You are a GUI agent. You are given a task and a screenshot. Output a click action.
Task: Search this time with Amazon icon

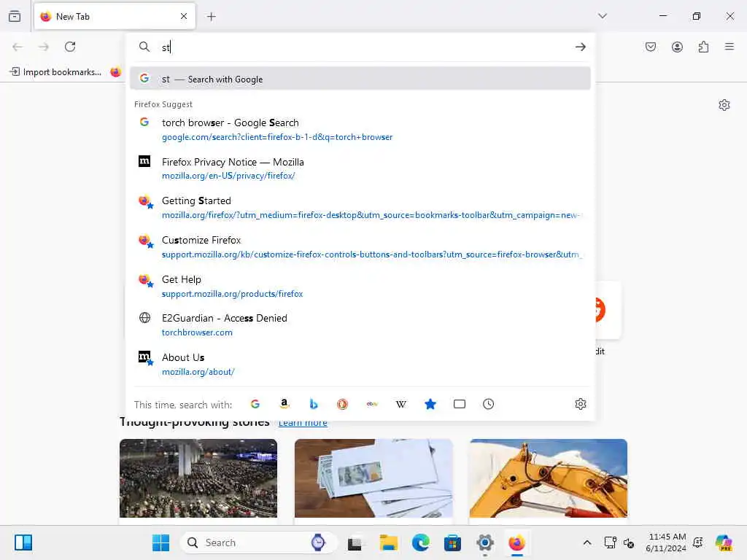click(285, 404)
